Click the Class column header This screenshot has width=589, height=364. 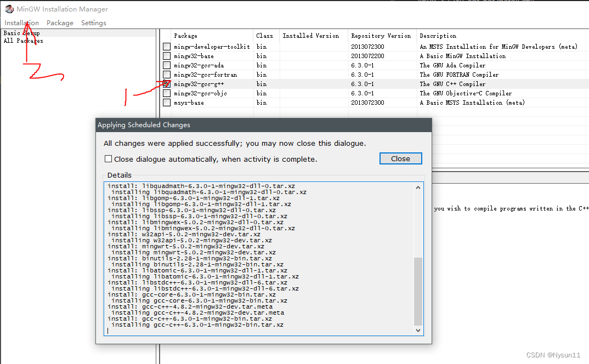click(x=264, y=36)
